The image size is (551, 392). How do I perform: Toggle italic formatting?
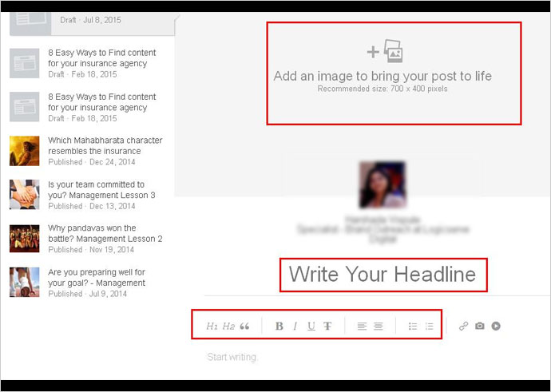pos(295,327)
